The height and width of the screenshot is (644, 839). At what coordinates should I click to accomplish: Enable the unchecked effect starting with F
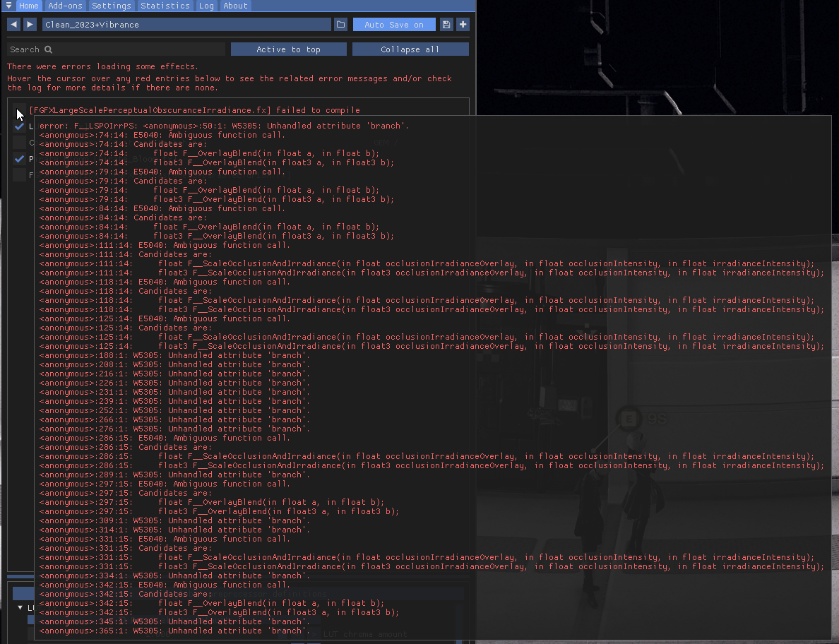click(x=19, y=174)
